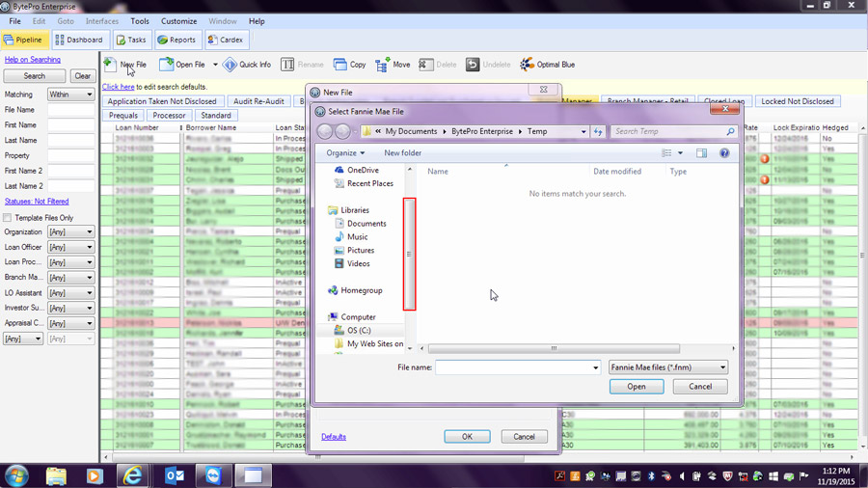Screen dimensions: 868x488
Task: Click OK in the New File dialog
Action: (467, 437)
